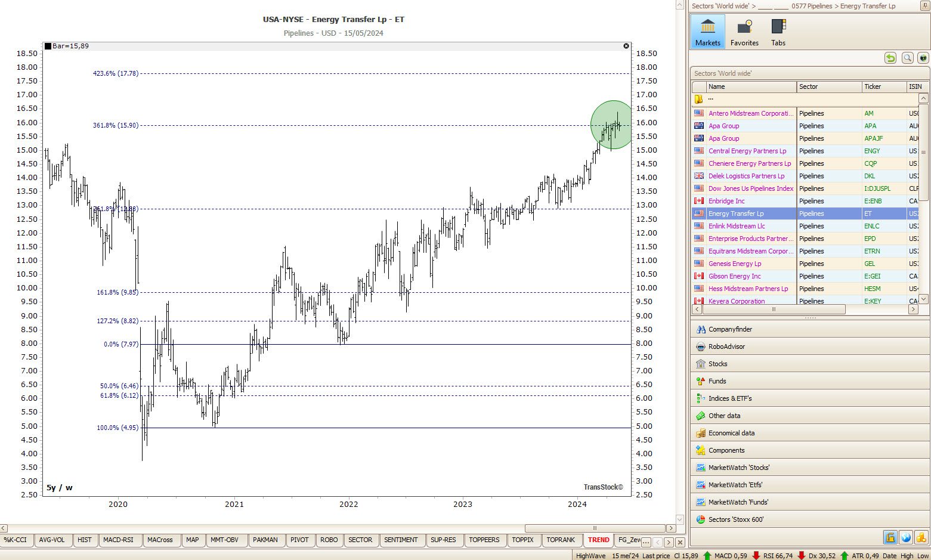The height and width of the screenshot is (560, 931).
Task: Select Cheniere Energy Partners Lp row
Action: pos(749,163)
